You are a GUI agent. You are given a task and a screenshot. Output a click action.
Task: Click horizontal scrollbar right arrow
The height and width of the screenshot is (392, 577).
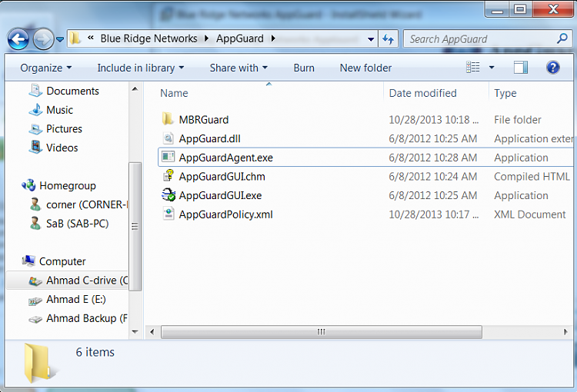(565, 332)
